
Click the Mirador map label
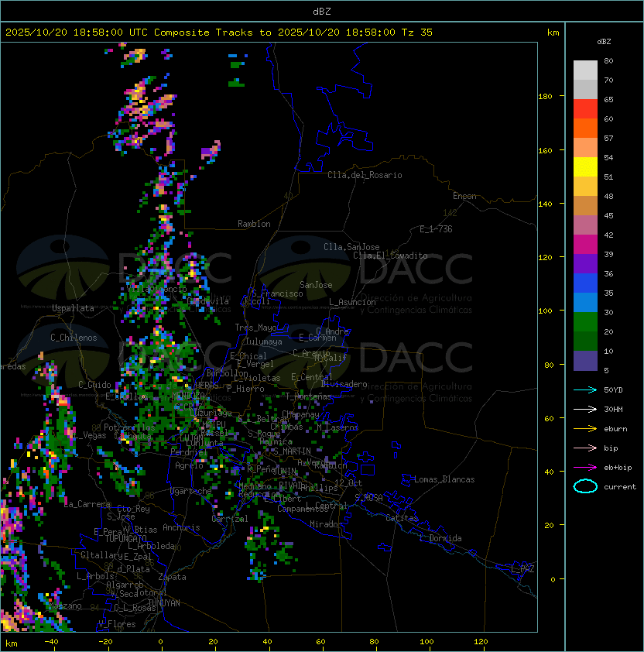tap(326, 524)
